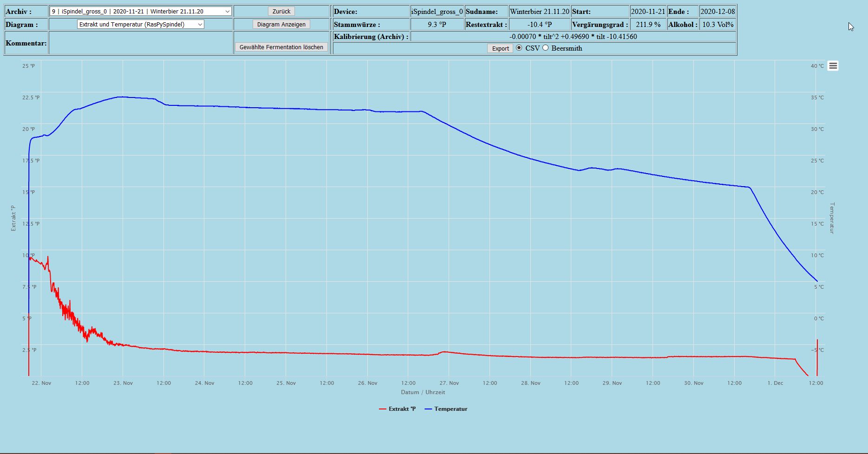The width and height of the screenshot is (868, 454).
Task: Click the Datum / Uhrzeit axis title
Action: coord(423,392)
